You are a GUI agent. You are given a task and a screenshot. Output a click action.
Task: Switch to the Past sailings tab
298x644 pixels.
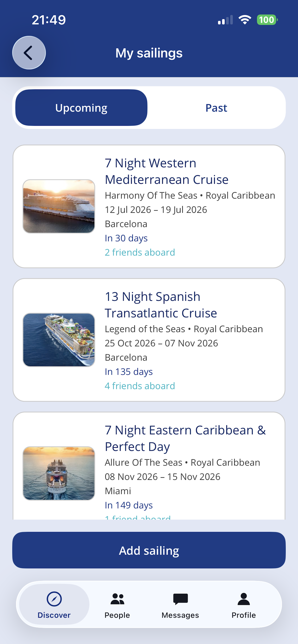click(216, 108)
